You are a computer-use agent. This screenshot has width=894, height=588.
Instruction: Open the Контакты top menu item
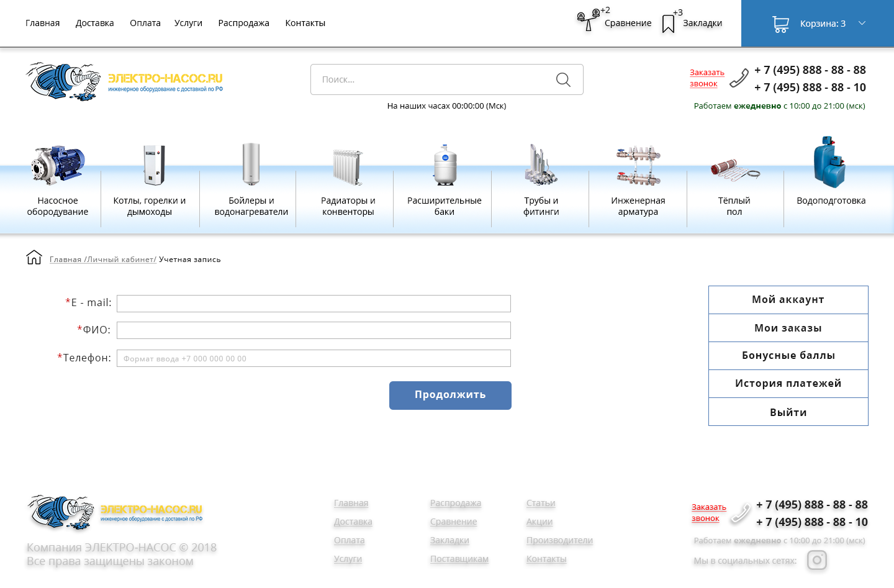[305, 23]
